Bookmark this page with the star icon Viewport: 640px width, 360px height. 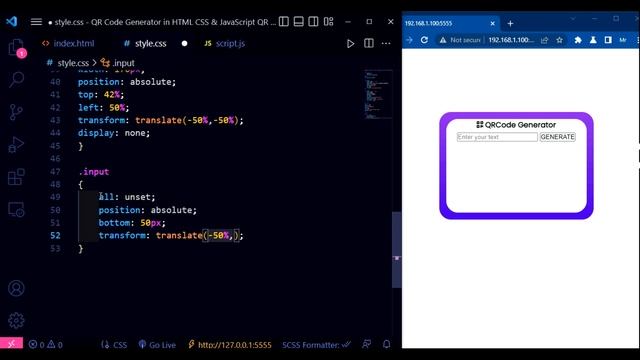[559, 40]
